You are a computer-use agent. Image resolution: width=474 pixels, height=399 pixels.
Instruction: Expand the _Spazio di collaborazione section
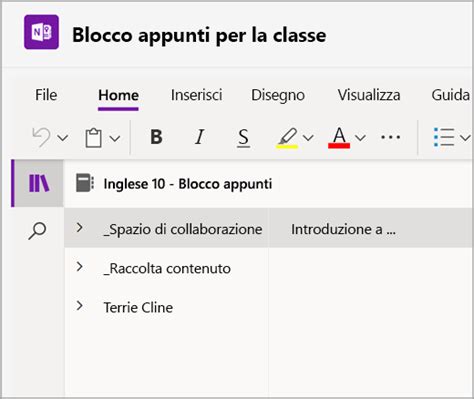[x=79, y=228]
